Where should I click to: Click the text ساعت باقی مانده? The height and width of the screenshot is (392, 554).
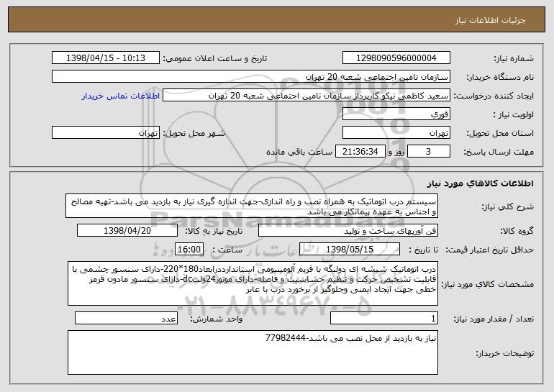coord(299,152)
